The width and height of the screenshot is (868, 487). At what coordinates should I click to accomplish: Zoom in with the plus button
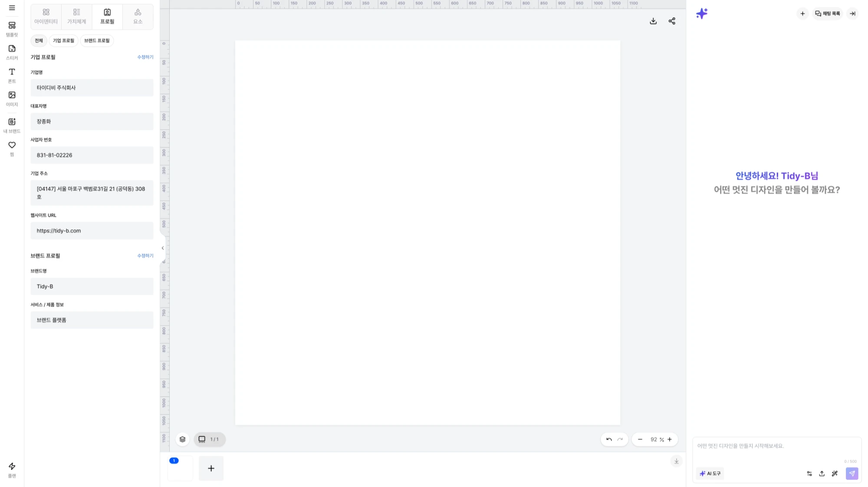pos(670,440)
